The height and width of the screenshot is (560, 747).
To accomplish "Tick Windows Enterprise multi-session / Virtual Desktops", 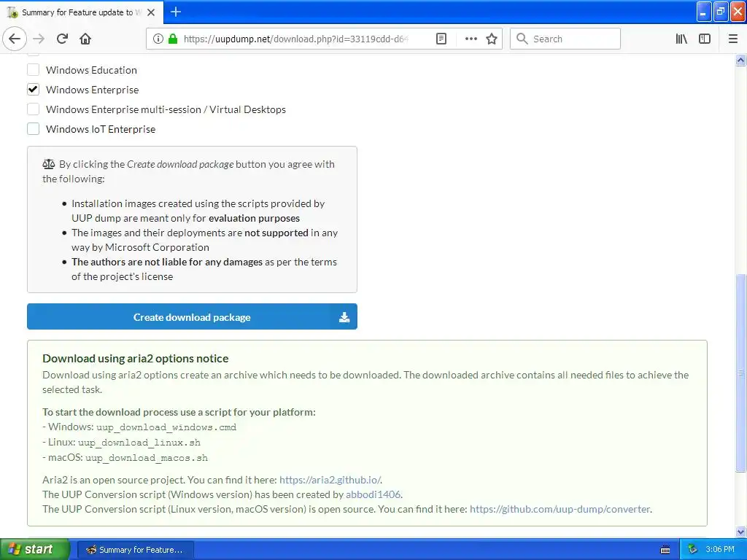I will (x=33, y=109).
